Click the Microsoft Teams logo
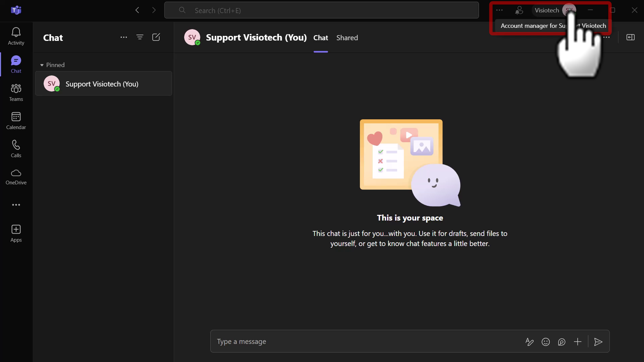This screenshot has width=644, height=362. 16,10
